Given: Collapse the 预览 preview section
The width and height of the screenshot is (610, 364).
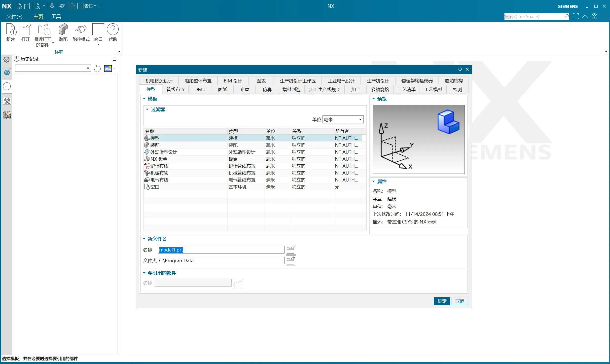Looking at the screenshot, I should point(373,99).
